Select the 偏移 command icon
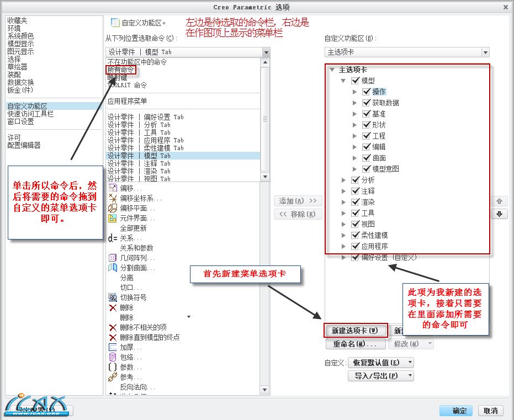This screenshot has width=514, height=420. (x=113, y=188)
